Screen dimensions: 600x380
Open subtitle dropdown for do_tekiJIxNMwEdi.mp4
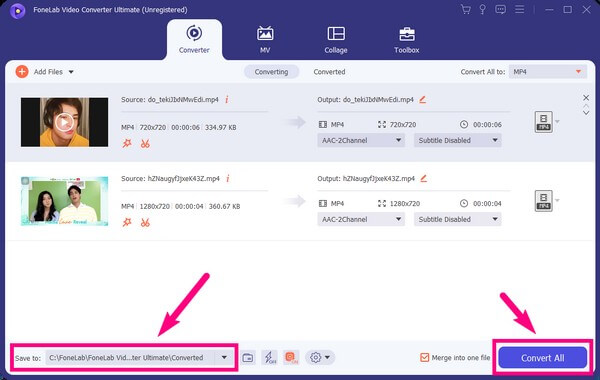(x=458, y=140)
